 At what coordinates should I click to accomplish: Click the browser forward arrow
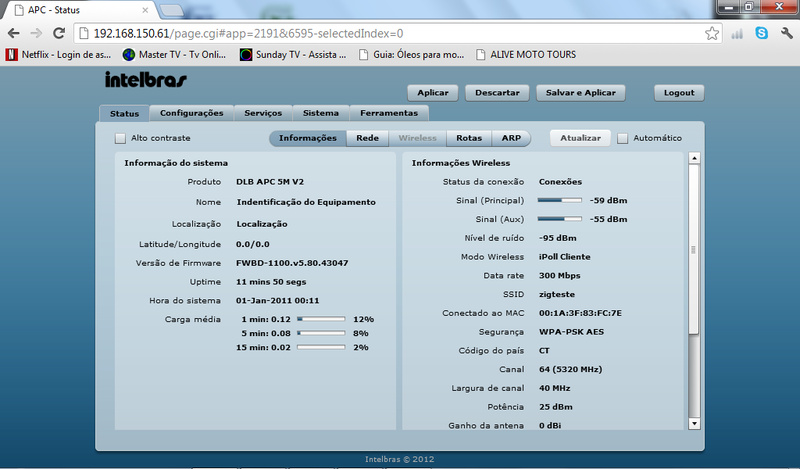[x=36, y=34]
